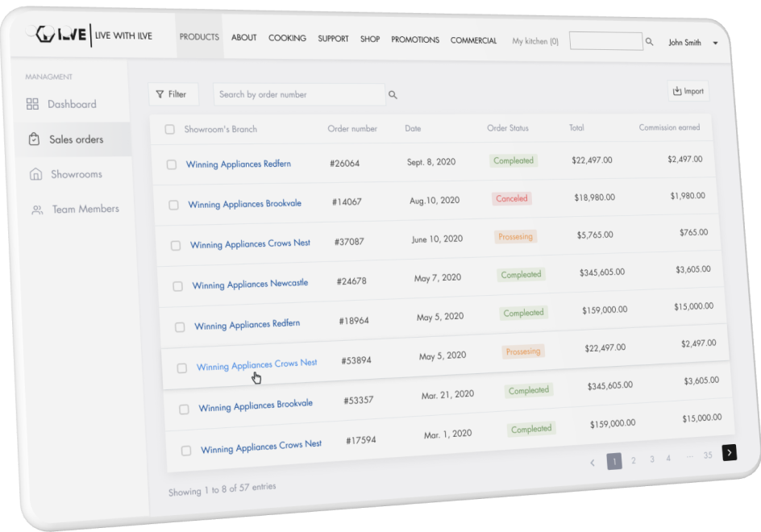Open Winning Appliances Crows Nest order #37087
Image resolution: width=761 pixels, height=532 pixels.
[250, 243]
